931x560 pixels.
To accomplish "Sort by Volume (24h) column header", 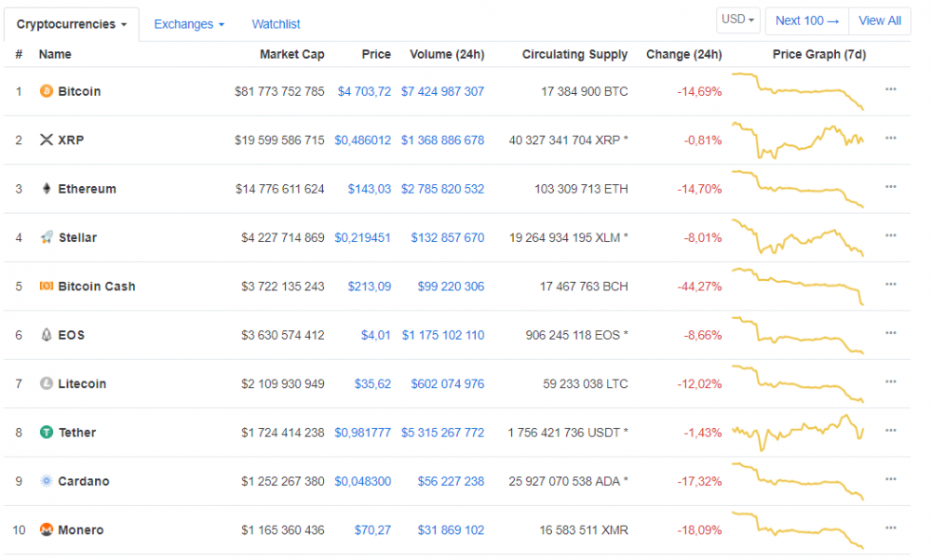I will click(447, 54).
